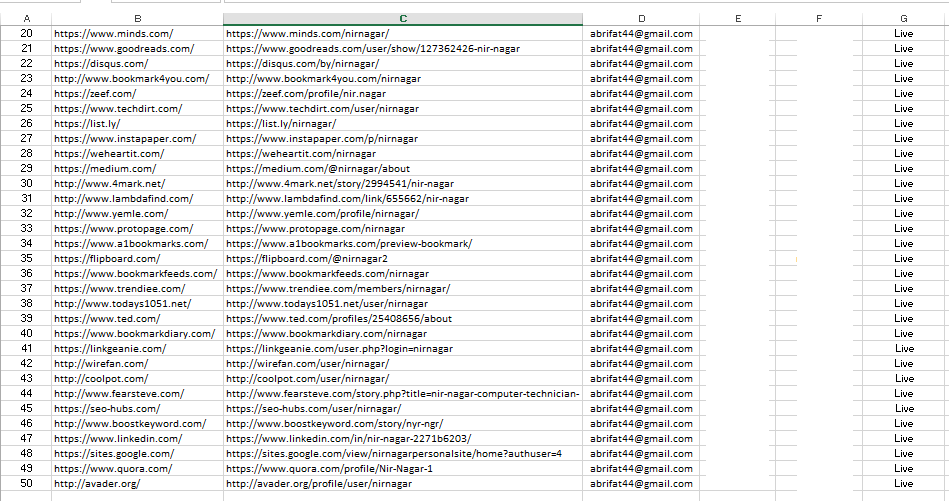Click the email cell in row 25
Image resolution: width=949 pixels, height=501 pixels.
641,108
